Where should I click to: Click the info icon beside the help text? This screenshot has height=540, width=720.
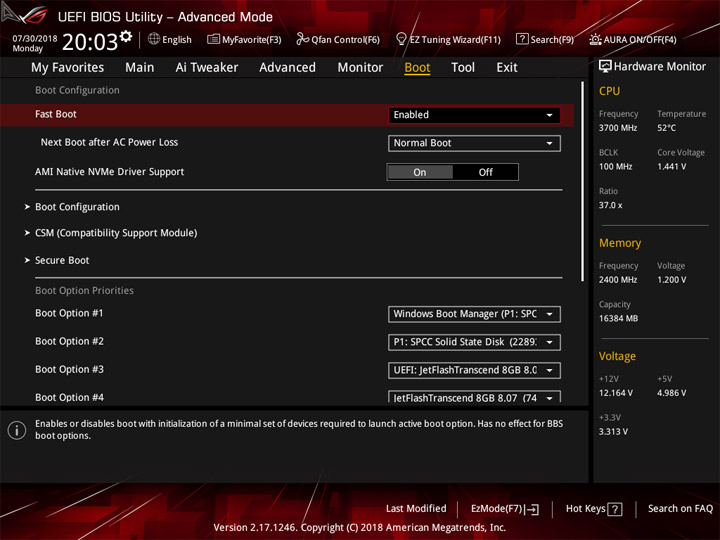[17, 430]
